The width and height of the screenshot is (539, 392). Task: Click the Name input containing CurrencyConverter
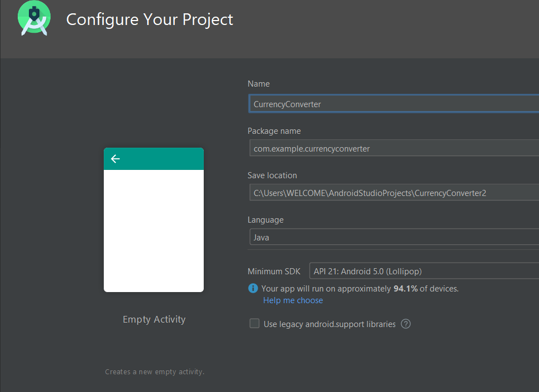(389, 104)
